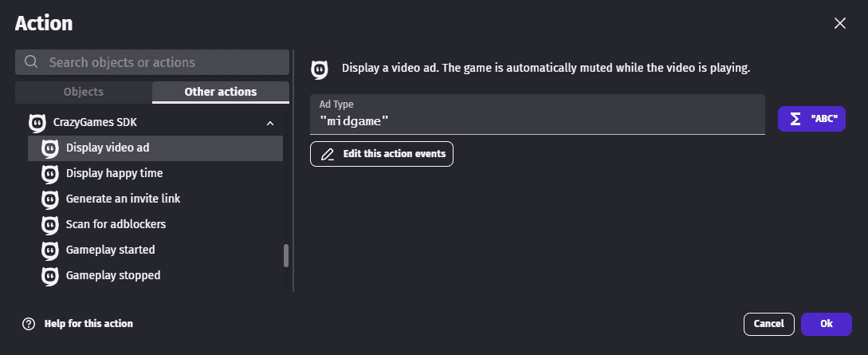Image resolution: width=868 pixels, height=355 pixels.
Task: Click the Gameplay stopped icon
Action: [49, 276]
